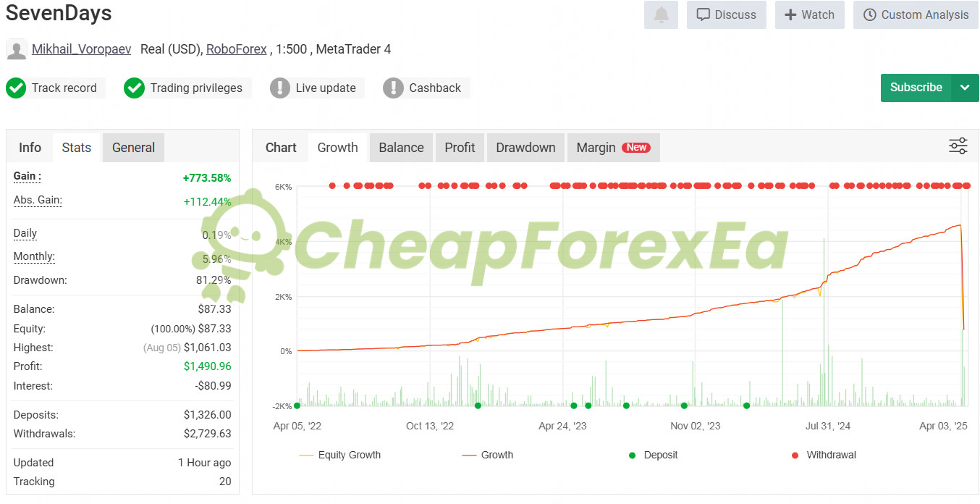Click the Daily label

(25, 233)
